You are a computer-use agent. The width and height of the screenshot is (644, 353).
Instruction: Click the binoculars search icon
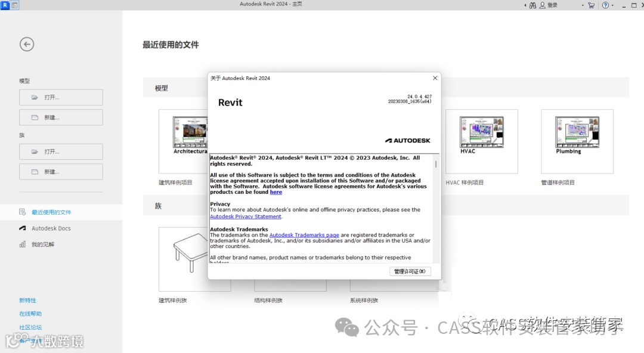point(532,5)
